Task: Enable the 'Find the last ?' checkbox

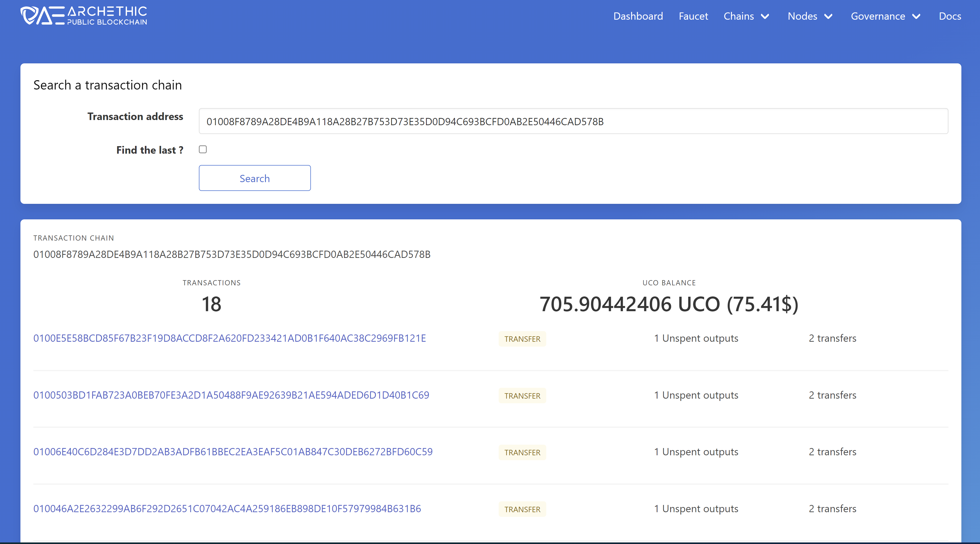Action: tap(203, 150)
